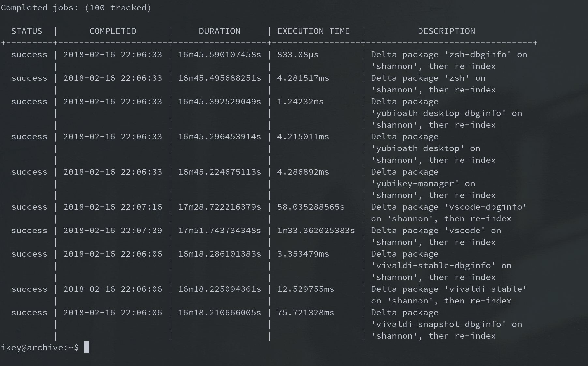Click duration 16m45.495688251s
This screenshot has height=366, width=588.
pos(220,78)
